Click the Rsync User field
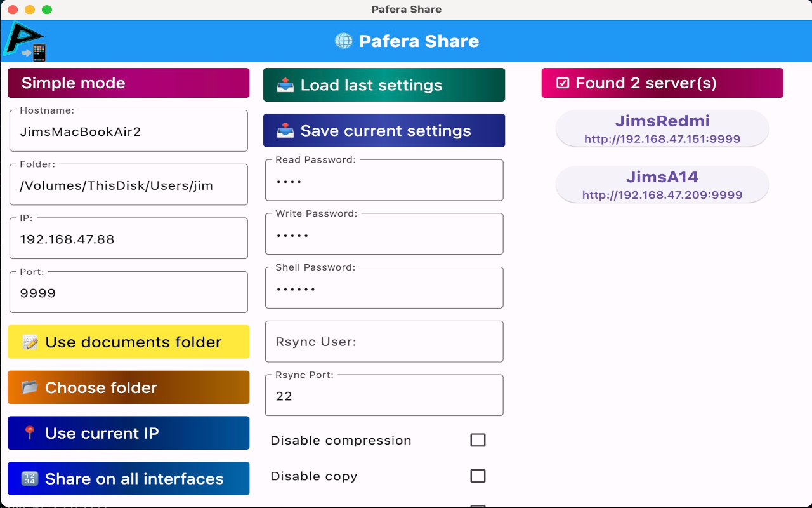Screen dimensions: 812x508 [x=384, y=342]
